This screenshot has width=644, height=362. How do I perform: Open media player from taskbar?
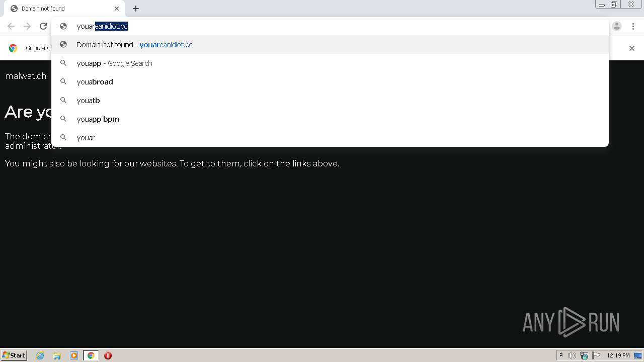(74, 355)
